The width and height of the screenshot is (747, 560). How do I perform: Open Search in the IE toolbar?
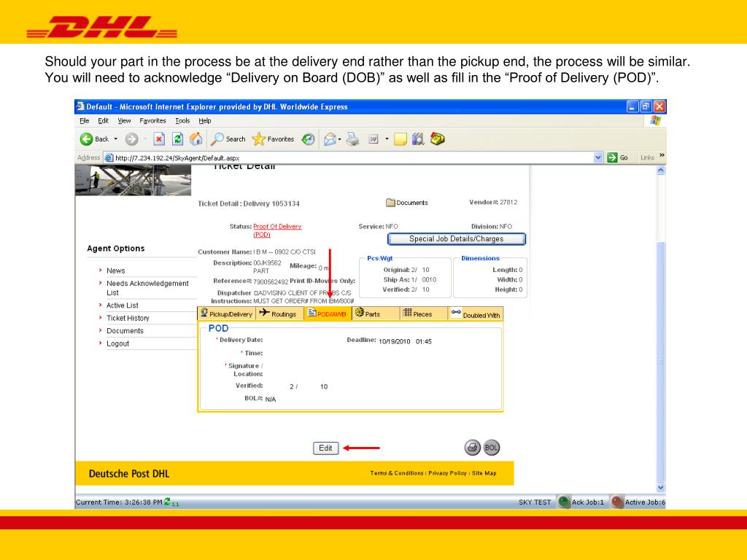point(228,139)
